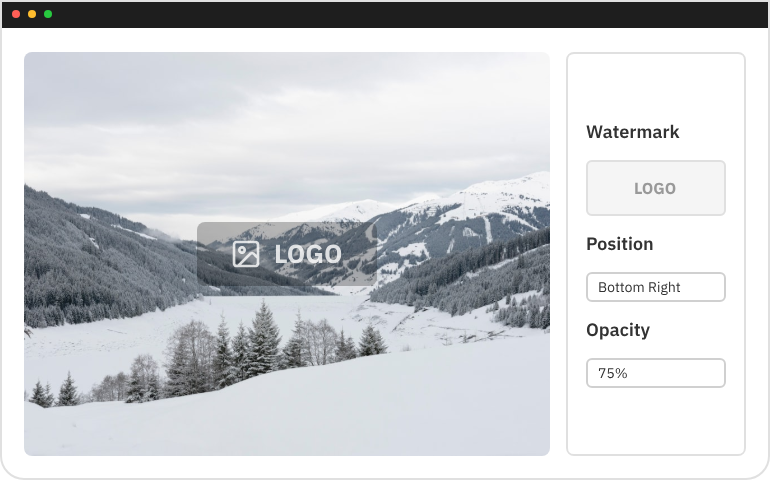Screen dimensions: 770x480
Task: Click the Opacity label
Action: click(617, 330)
